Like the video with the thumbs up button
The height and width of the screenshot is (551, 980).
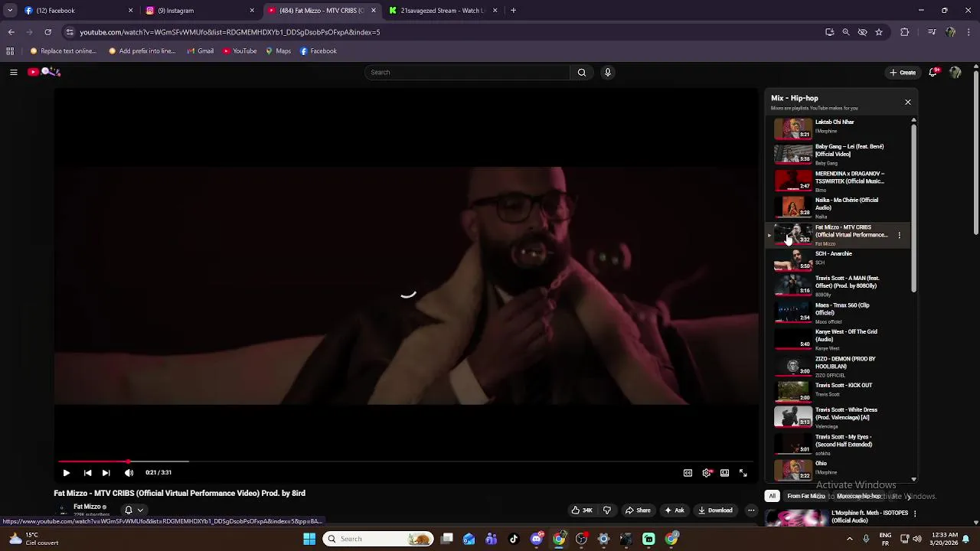click(x=582, y=510)
